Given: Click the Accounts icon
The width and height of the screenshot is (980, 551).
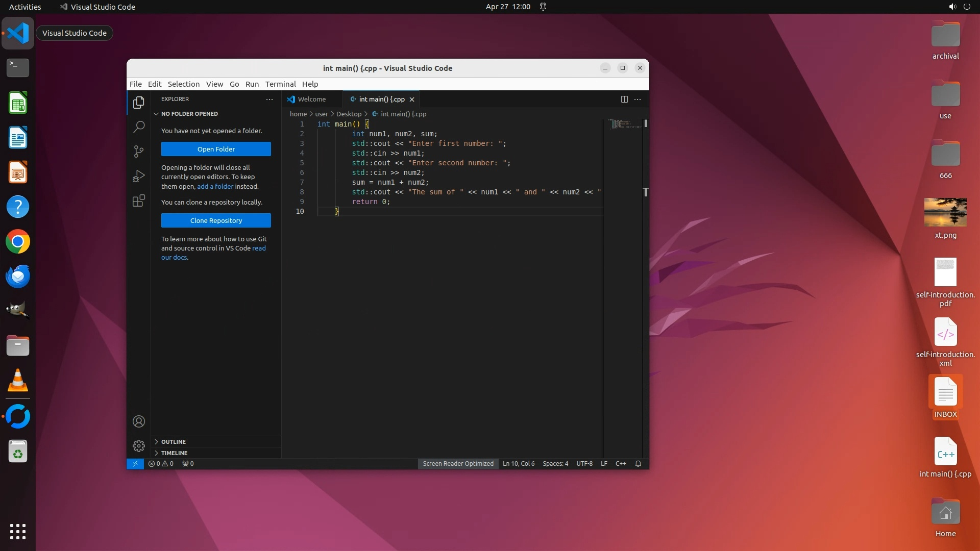Looking at the screenshot, I should [138, 421].
